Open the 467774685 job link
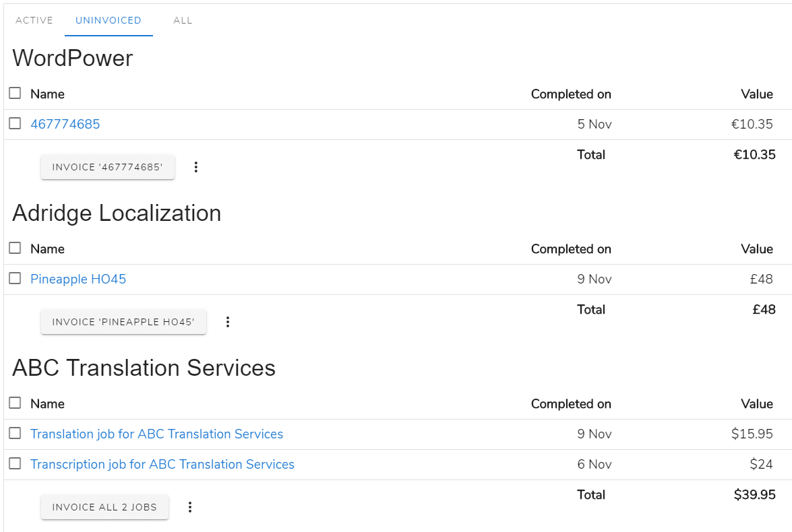Screen dimensions: 792x532 coord(65,124)
